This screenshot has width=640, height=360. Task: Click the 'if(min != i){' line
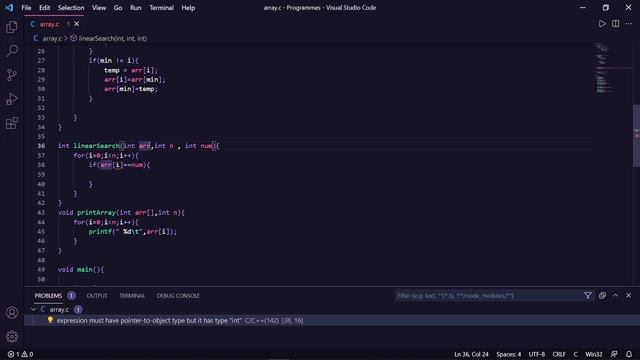coord(113,60)
